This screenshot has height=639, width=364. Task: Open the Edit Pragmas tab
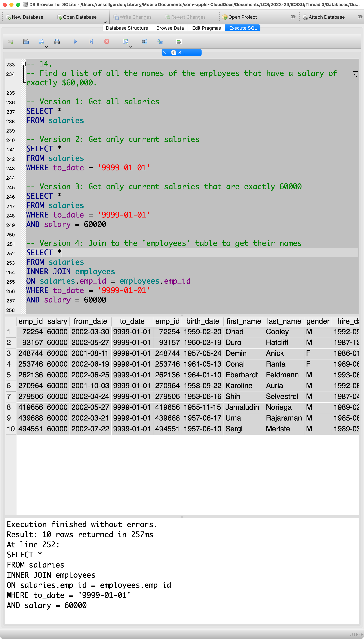pos(206,28)
